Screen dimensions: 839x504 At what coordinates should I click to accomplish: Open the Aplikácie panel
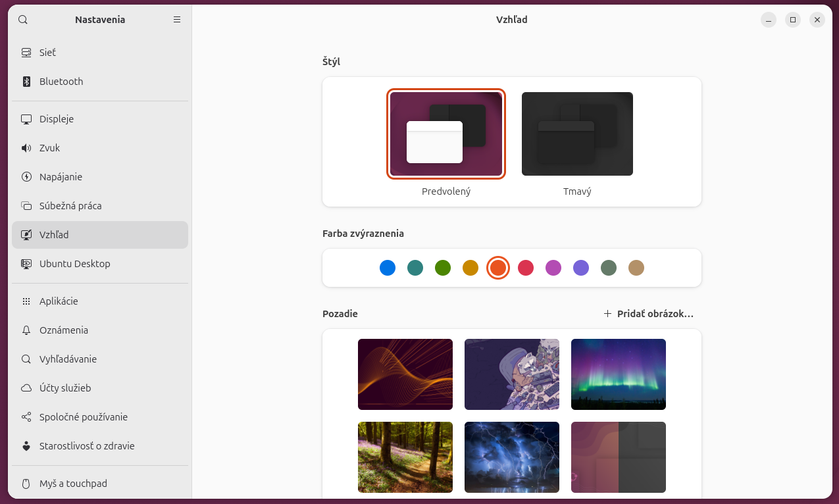100,301
